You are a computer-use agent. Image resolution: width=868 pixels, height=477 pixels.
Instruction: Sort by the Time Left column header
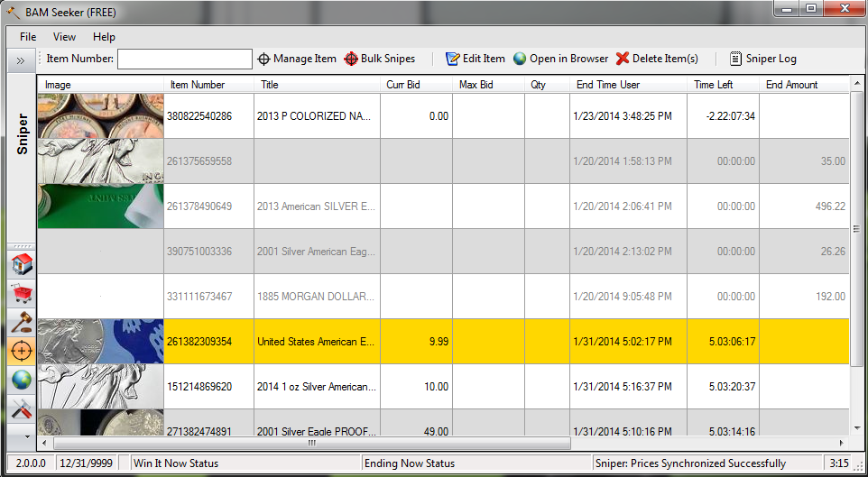point(723,85)
